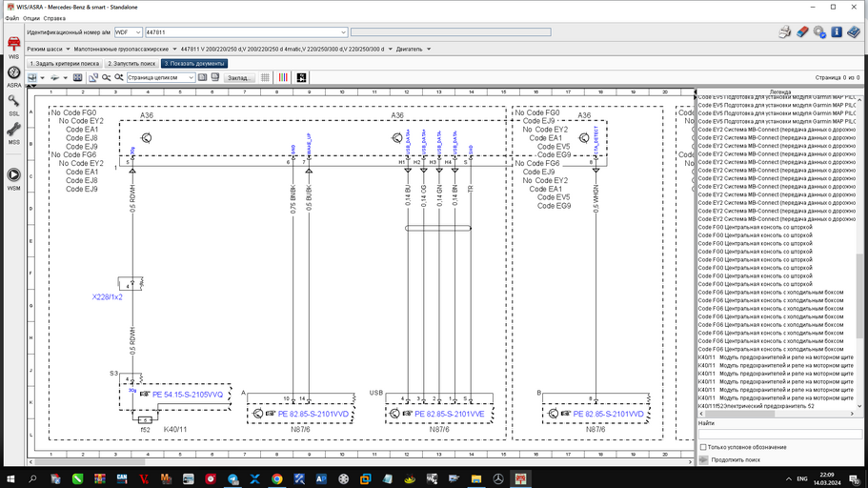Open the notification center icon in tray

[x=855, y=478]
